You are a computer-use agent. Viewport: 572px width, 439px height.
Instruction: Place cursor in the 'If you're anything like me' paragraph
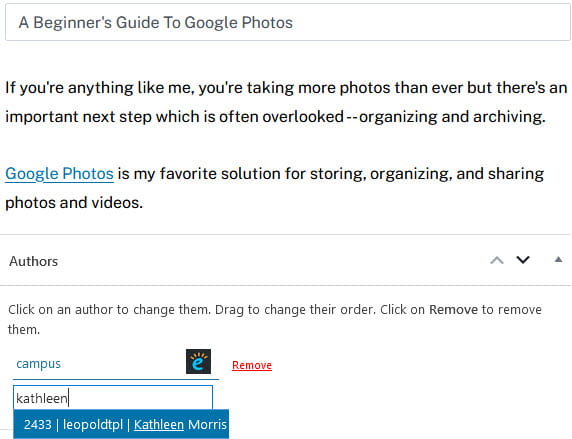pos(286,102)
